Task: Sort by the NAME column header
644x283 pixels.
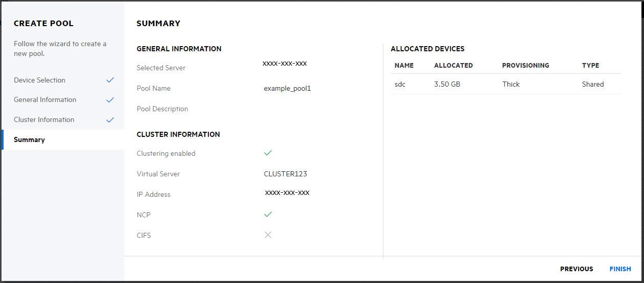Action: [404, 66]
